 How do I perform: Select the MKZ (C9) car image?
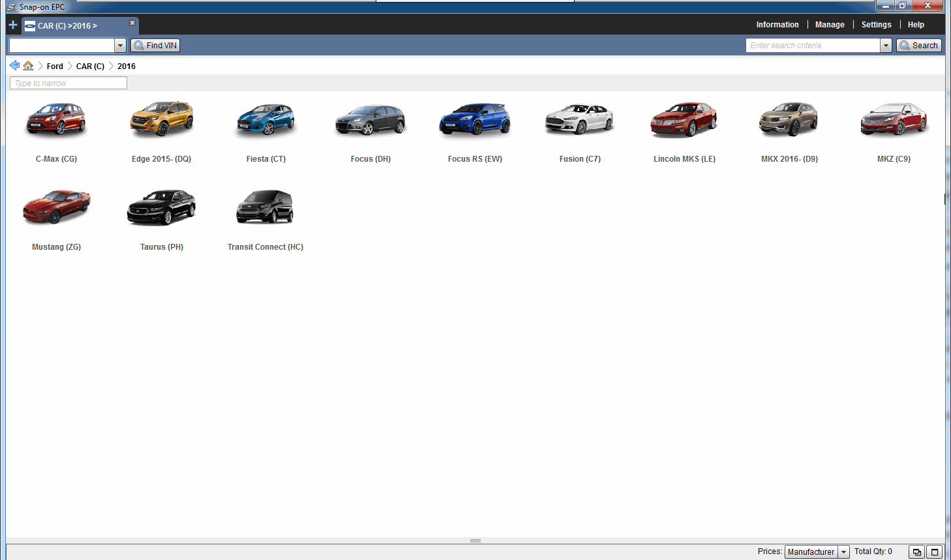(894, 119)
